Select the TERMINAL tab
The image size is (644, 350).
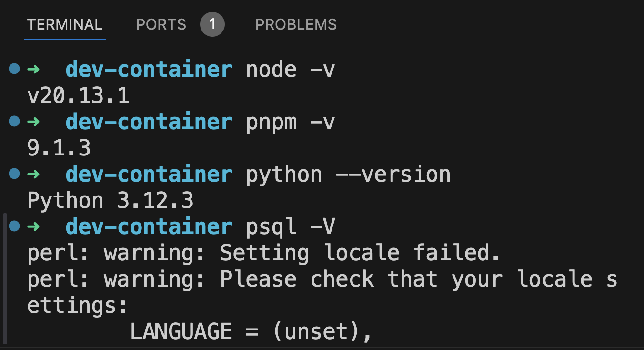pos(64,24)
